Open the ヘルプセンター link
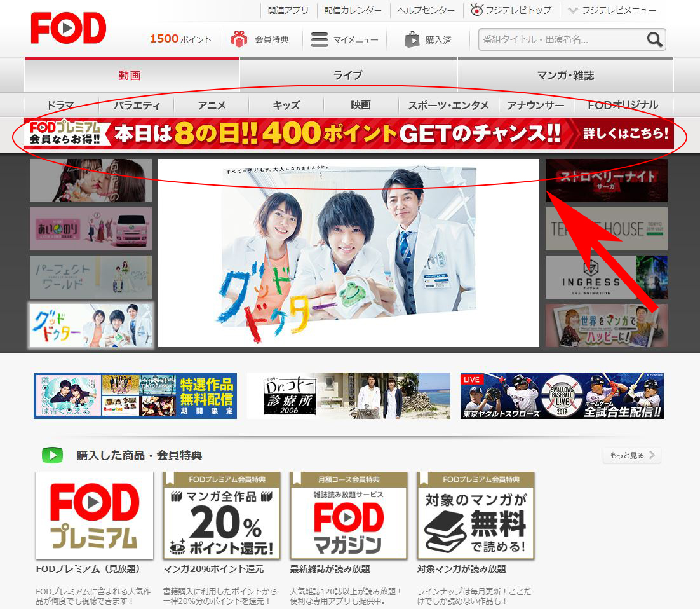 point(426,10)
